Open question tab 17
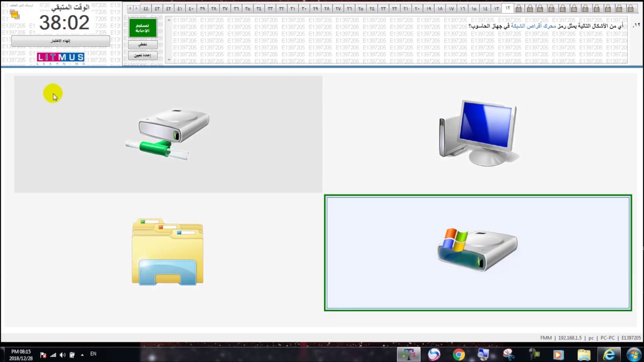 click(451, 9)
